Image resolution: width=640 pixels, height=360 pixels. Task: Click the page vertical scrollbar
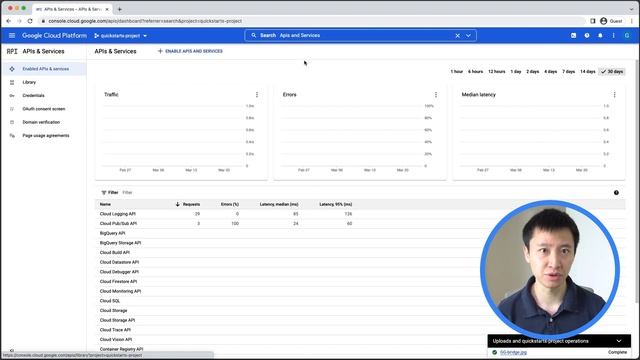(x=637, y=182)
